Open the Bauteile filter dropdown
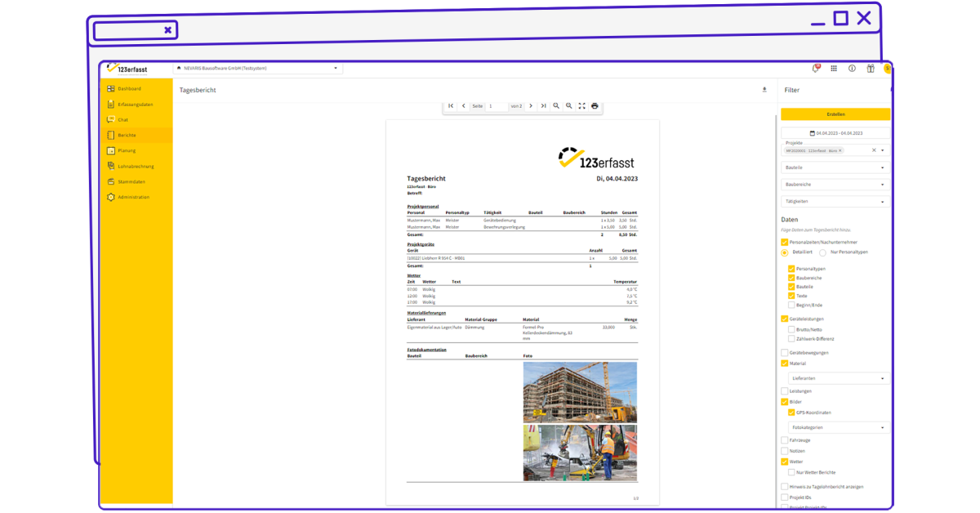 tap(835, 167)
